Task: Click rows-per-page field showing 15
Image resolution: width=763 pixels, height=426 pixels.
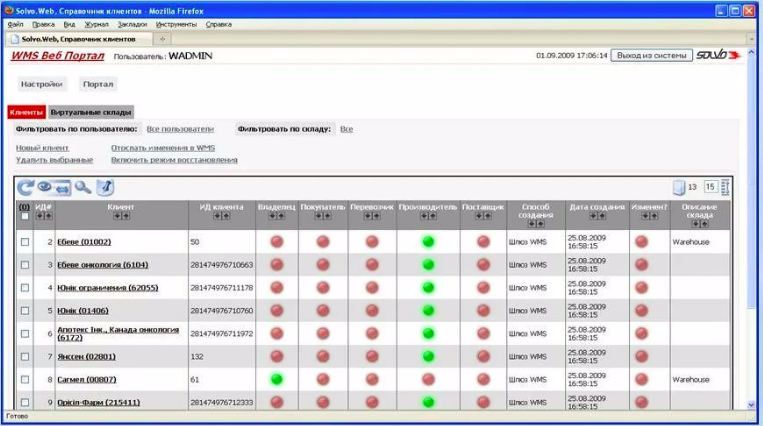Action: (710, 187)
